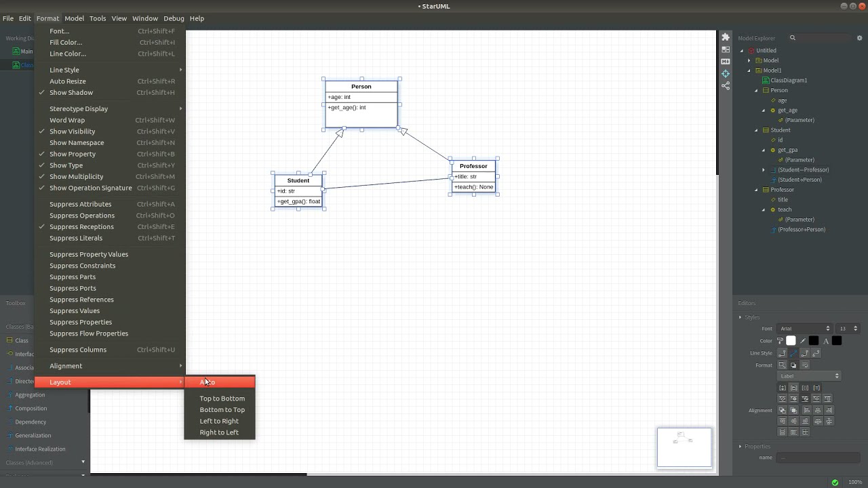Choose Left to Right layout
The image size is (868, 488).
(219, 421)
